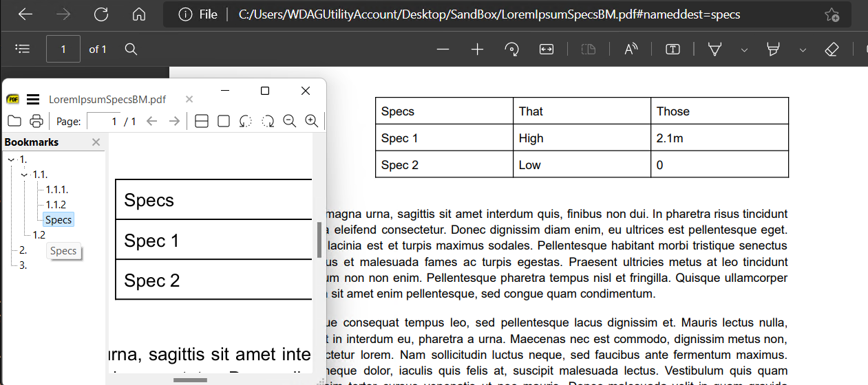
Task: Open the Edge PDF search tool
Action: [131, 49]
